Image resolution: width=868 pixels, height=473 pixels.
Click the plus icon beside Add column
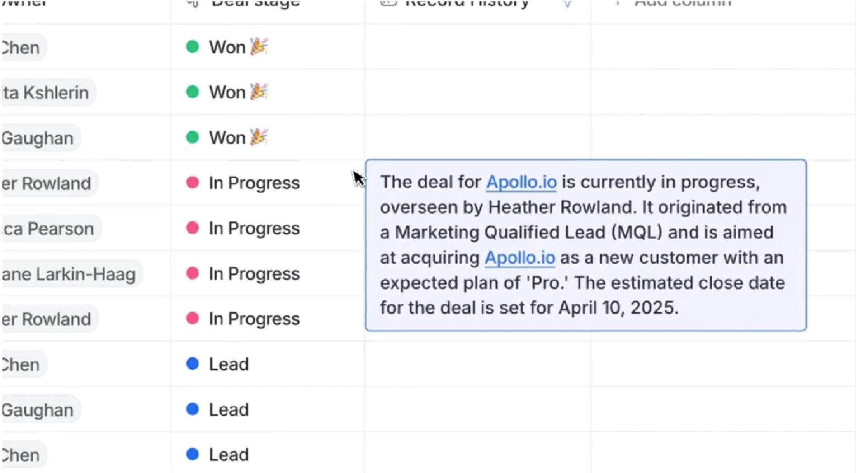point(618,3)
